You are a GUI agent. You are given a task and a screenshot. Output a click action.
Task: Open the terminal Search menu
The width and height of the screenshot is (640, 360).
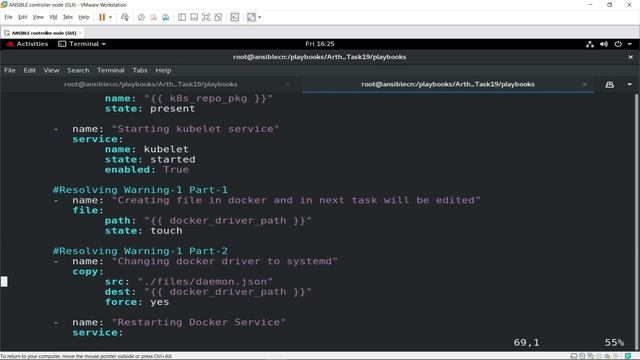tap(78, 70)
